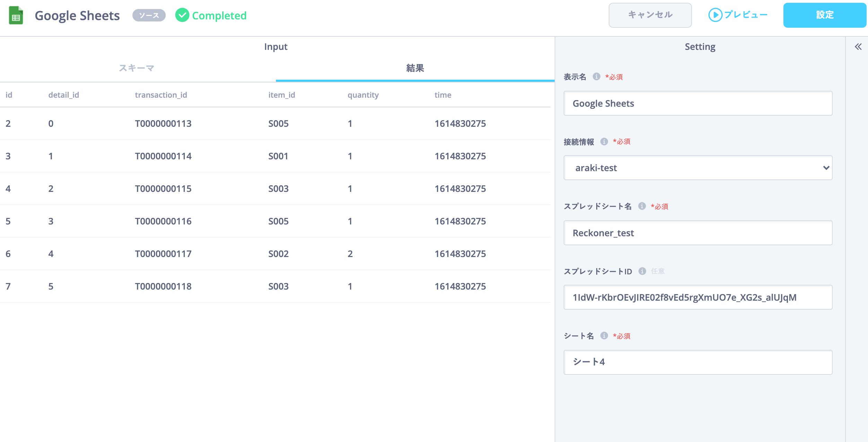The width and height of the screenshot is (868, 442).
Task: Click the Google Sheets app icon
Action: 16,16
